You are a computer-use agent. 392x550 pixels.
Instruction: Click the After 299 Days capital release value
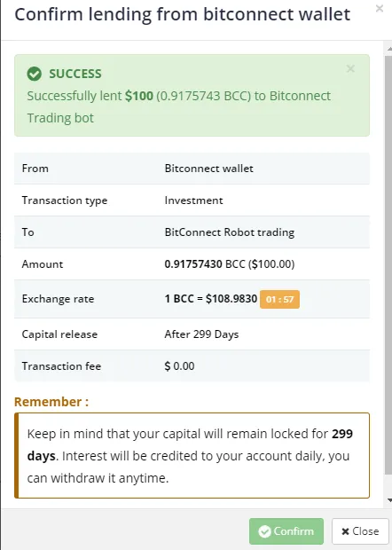201,334
